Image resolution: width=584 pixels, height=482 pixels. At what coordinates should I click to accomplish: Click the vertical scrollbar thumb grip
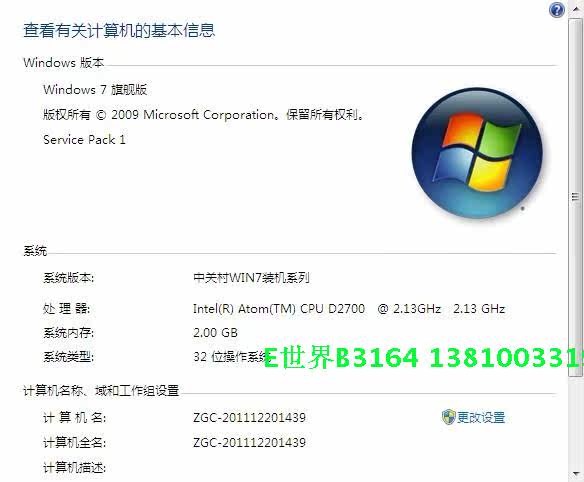575,197
